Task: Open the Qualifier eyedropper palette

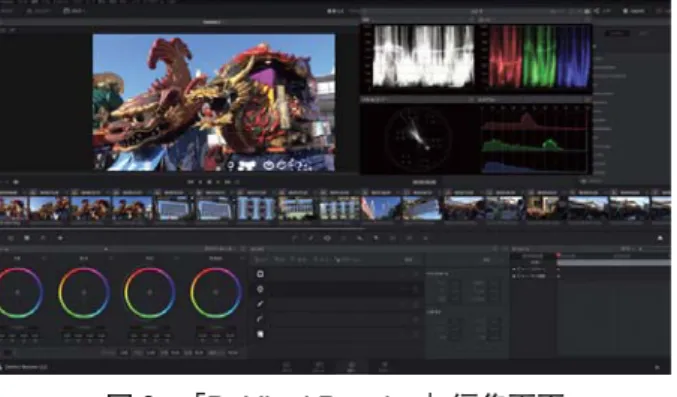Action: 311,238
